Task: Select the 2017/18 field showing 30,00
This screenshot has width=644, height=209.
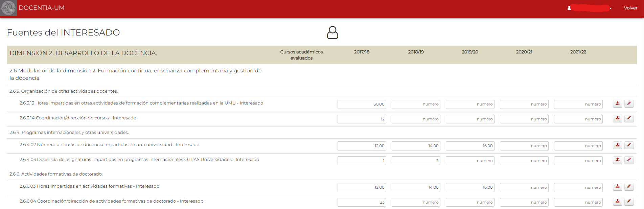Action: (362, 104)
